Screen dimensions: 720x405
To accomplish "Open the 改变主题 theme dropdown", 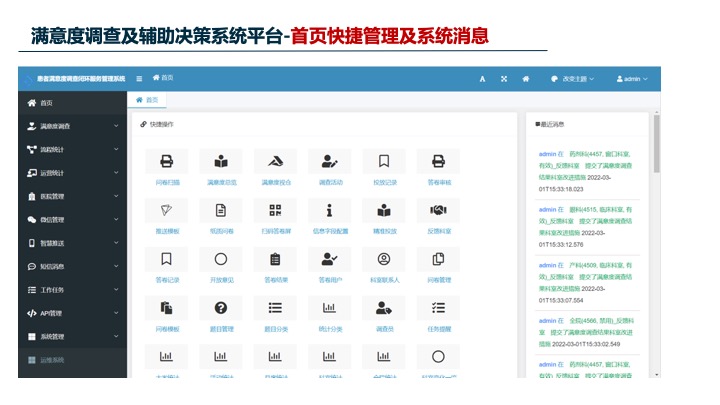I will 572,79.
